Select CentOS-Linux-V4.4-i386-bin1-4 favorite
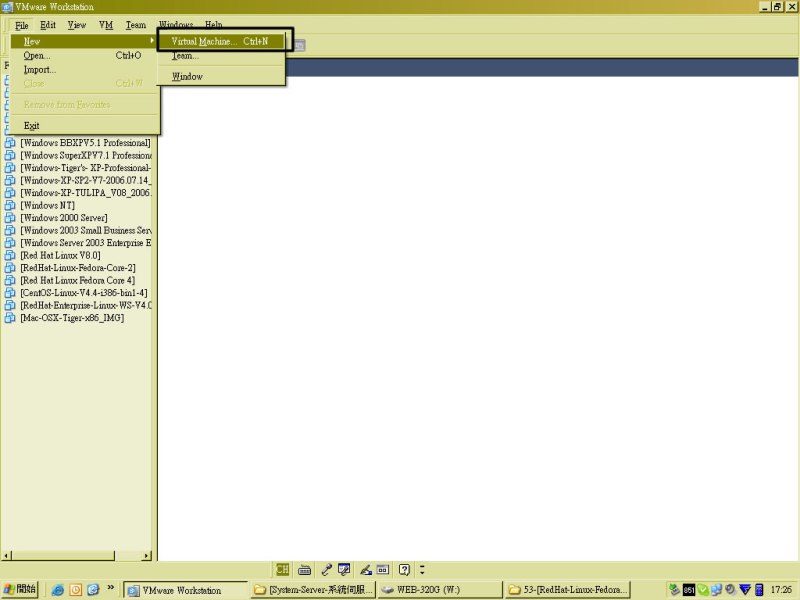Viewport: 800px width, 600px height. (84, 293)
